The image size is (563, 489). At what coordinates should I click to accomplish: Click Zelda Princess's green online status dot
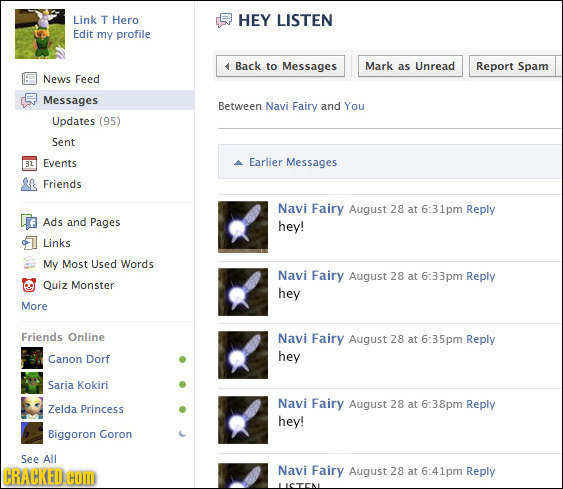pyautogui.click(x=182, y=409)
